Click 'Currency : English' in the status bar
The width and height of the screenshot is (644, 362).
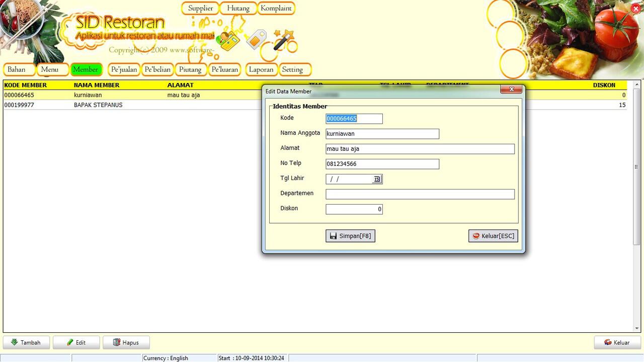click(x=166, y=358)
